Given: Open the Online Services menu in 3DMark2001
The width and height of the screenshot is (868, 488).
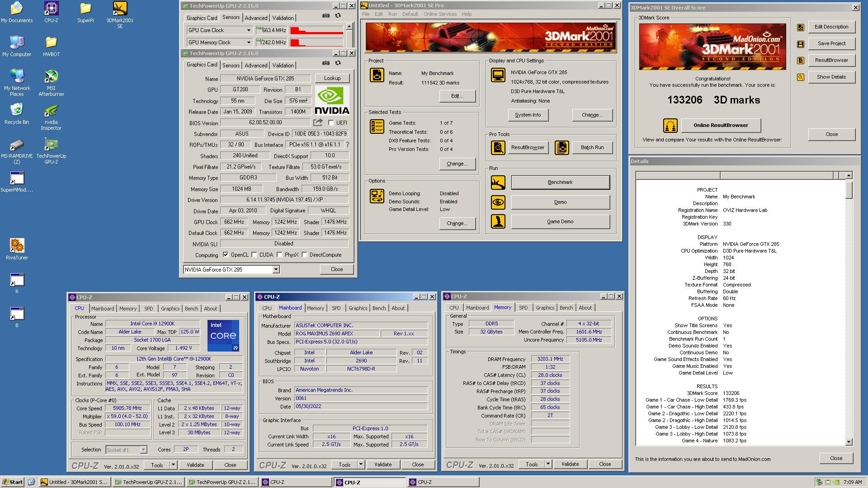Looking at the screenshot, I should coord(440,14).
